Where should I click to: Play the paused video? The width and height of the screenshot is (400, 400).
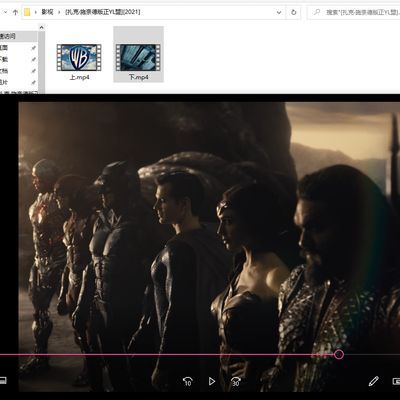point(212,381)
